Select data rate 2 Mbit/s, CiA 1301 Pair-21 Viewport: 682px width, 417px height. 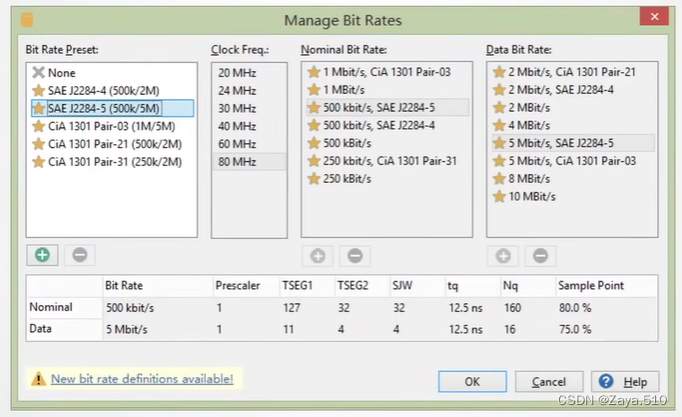point(572,72)
